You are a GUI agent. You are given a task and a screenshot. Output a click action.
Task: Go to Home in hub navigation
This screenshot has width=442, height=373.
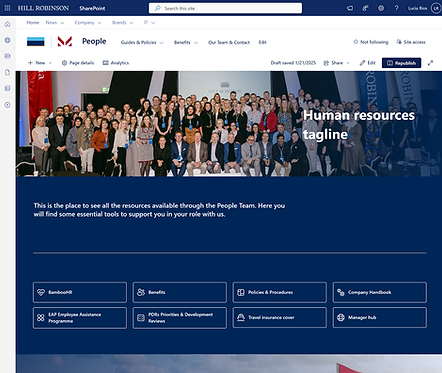click(x=33, y=23)
